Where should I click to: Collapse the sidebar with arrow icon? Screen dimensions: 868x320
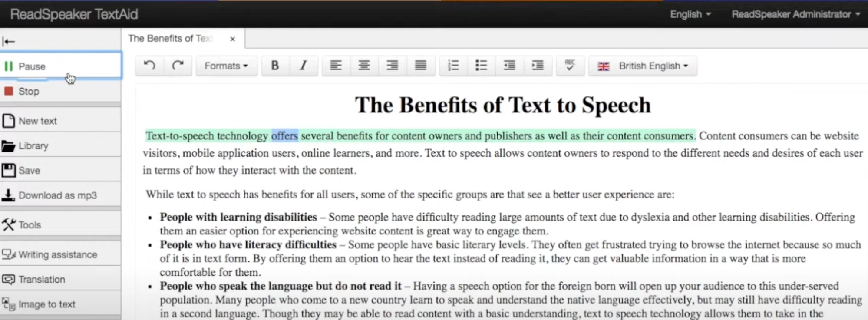point(9,41)
